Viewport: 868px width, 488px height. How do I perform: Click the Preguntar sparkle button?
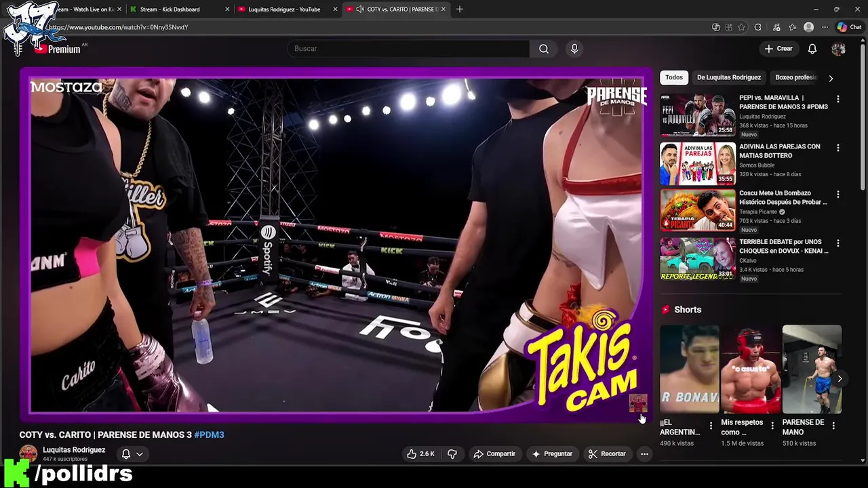(x=552, y=454)
